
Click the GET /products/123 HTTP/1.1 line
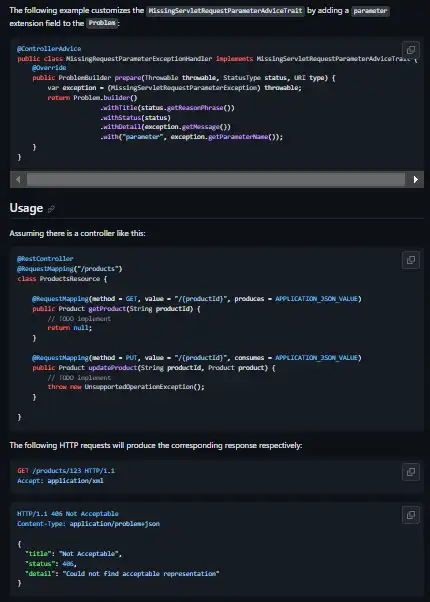click(66, 471)
